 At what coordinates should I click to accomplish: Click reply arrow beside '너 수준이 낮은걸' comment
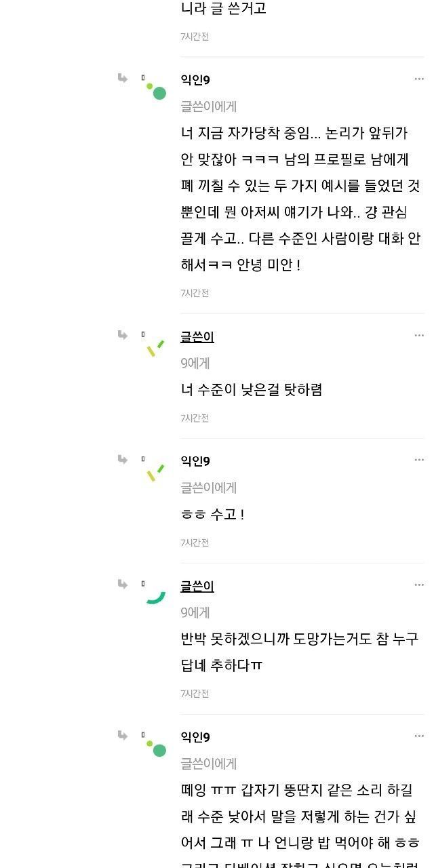[x=123, y=335]
